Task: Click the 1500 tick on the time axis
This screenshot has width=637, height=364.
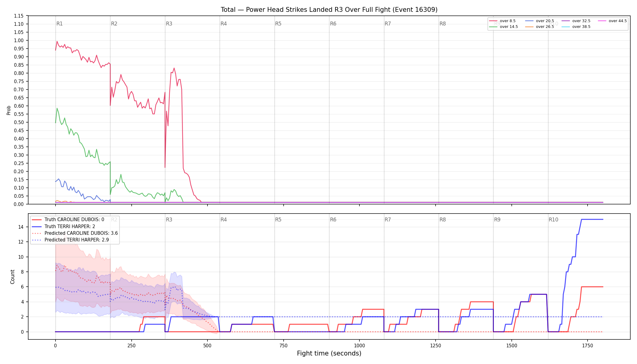Action: [x=512, y=345]
